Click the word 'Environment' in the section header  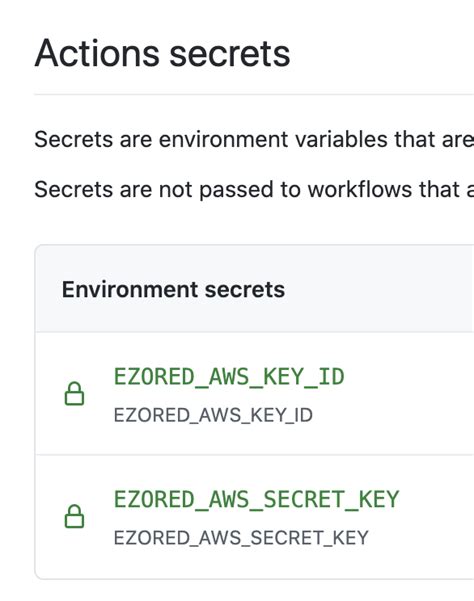[x=130, y=289]
